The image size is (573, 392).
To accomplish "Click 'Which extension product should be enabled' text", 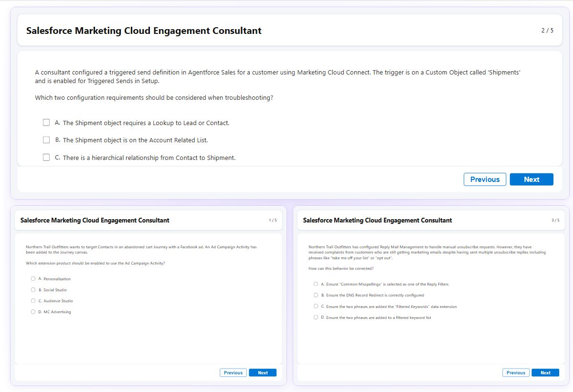I will pyautogui.click(x=95, y=264).
